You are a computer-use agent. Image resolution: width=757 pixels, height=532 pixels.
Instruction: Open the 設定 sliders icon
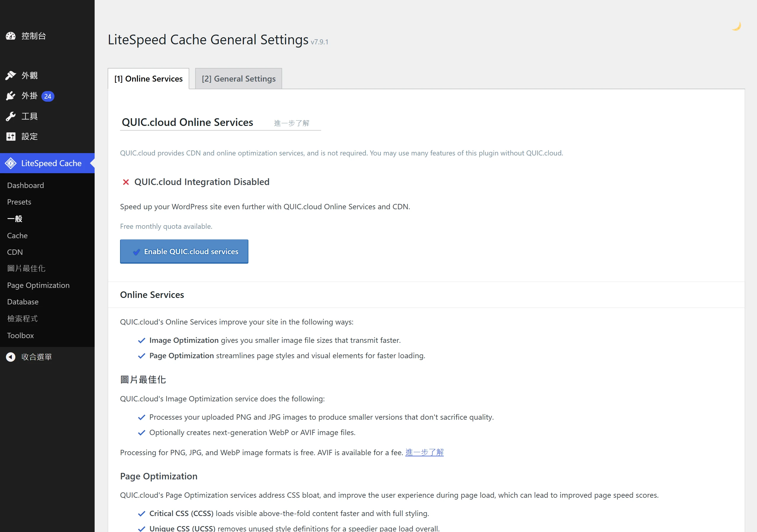tap(11, 137)
